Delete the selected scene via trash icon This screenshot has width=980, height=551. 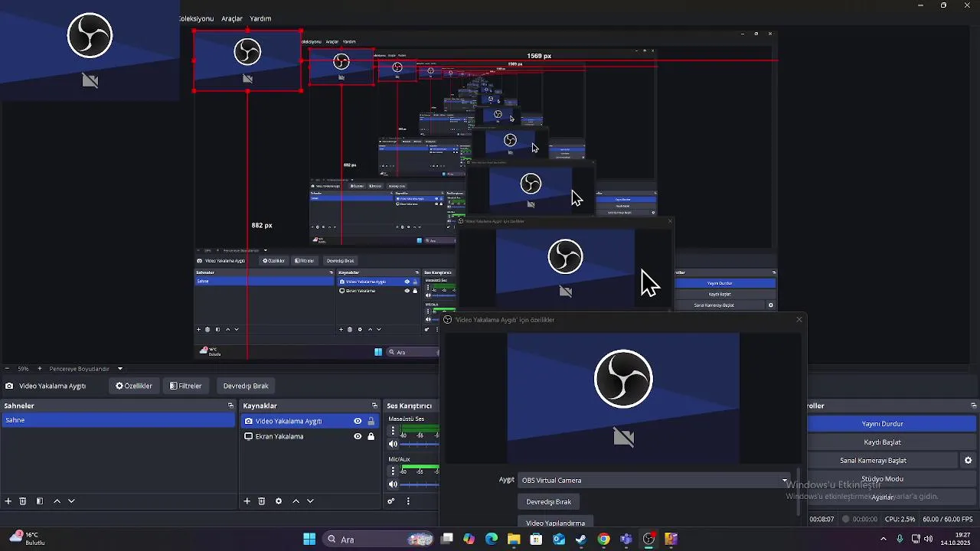(23, 501)
